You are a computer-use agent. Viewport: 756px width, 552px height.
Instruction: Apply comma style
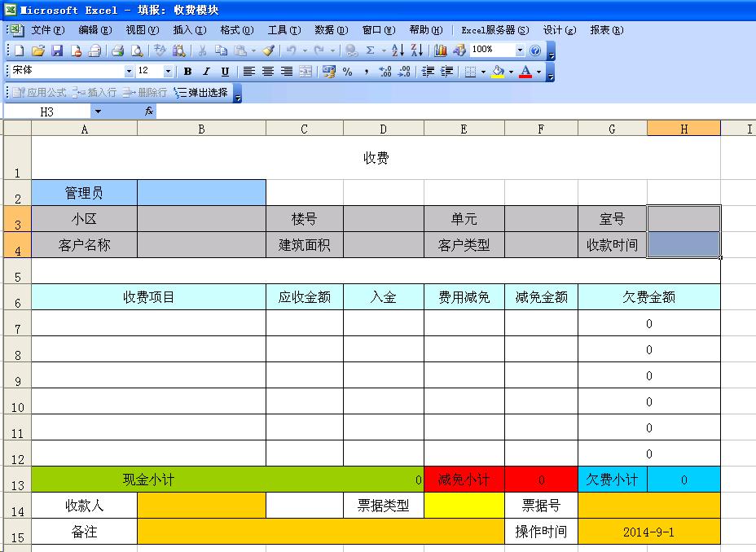[367, 72]
